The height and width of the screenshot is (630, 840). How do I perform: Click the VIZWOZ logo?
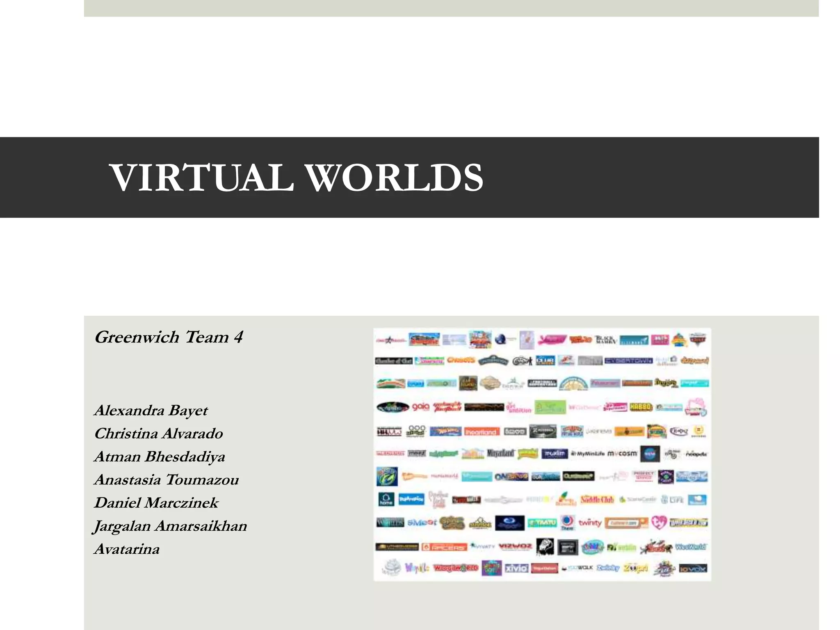pyautogui.click(x=515, y=546)
